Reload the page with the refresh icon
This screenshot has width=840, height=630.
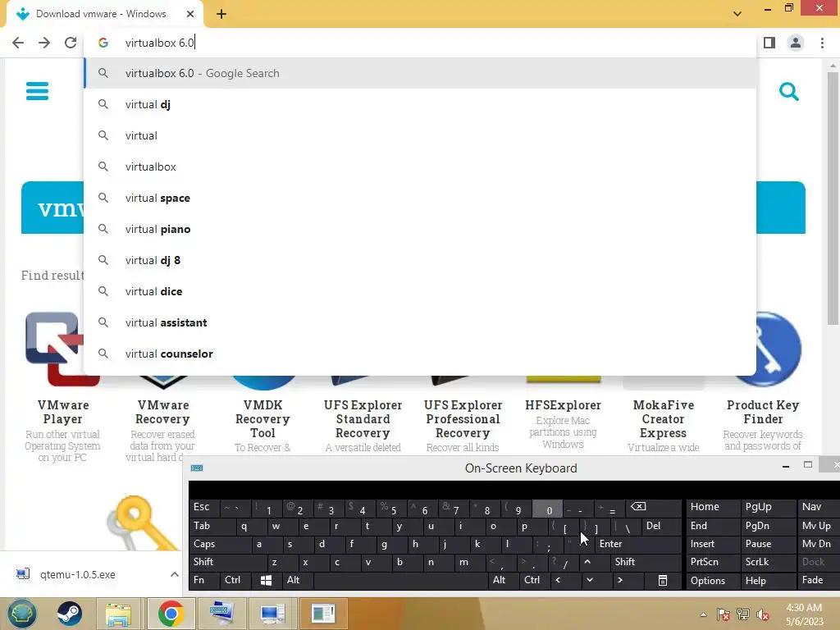(x=71, y=43)
